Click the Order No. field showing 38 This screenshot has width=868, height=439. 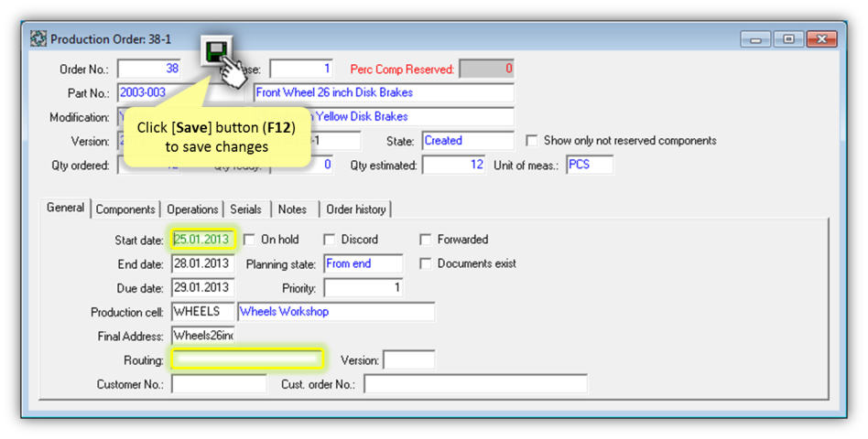pyautogui.click(x=149, y=69)
